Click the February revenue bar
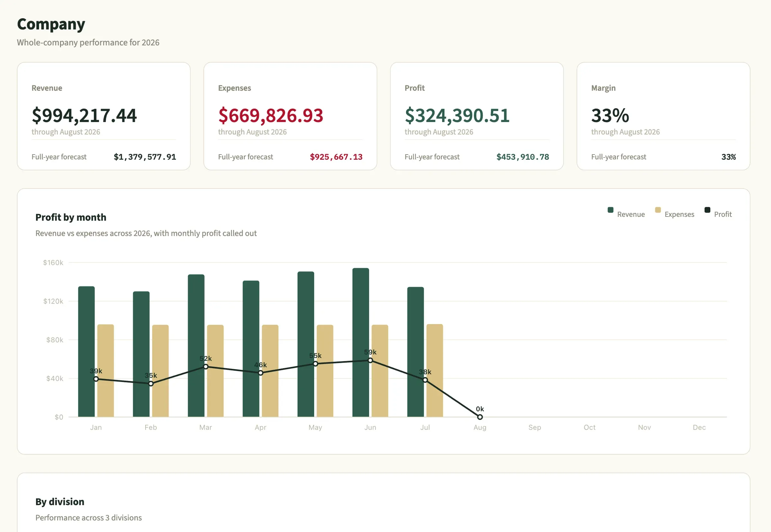Viewport: 771px width, 532px height. click(x=141, y=354)
